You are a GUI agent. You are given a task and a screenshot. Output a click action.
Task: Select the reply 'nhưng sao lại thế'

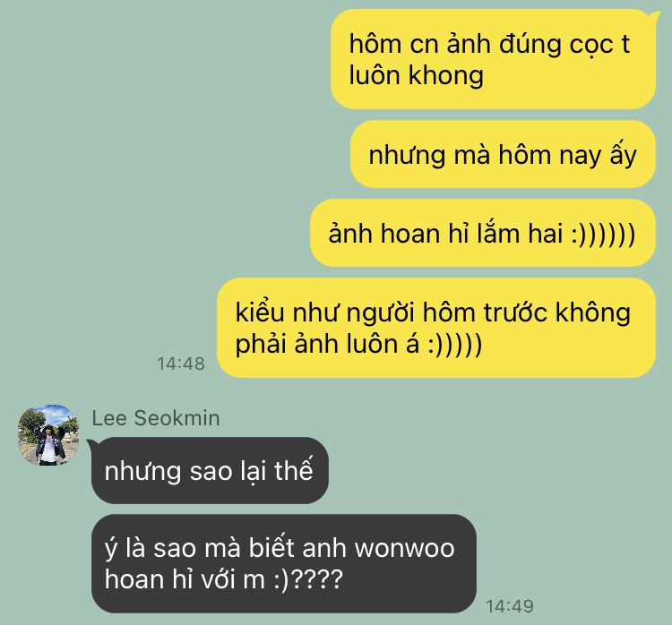point(210,470)
